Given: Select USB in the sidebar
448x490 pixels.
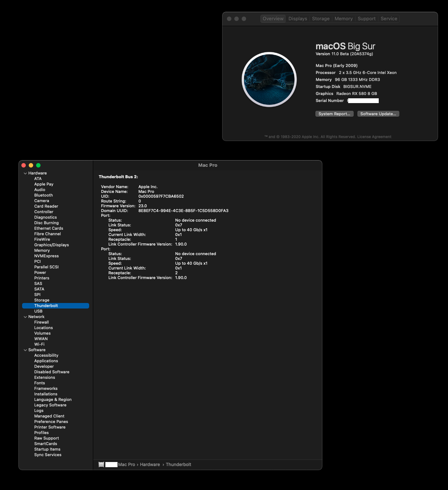Looking at the screenshot, I should 38,311.
